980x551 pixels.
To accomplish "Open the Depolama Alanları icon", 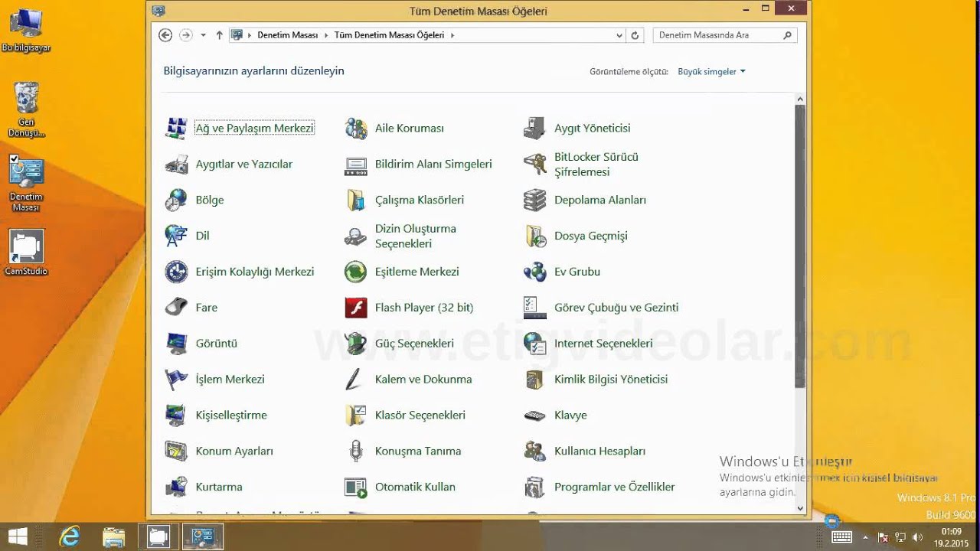I will 534,201.
